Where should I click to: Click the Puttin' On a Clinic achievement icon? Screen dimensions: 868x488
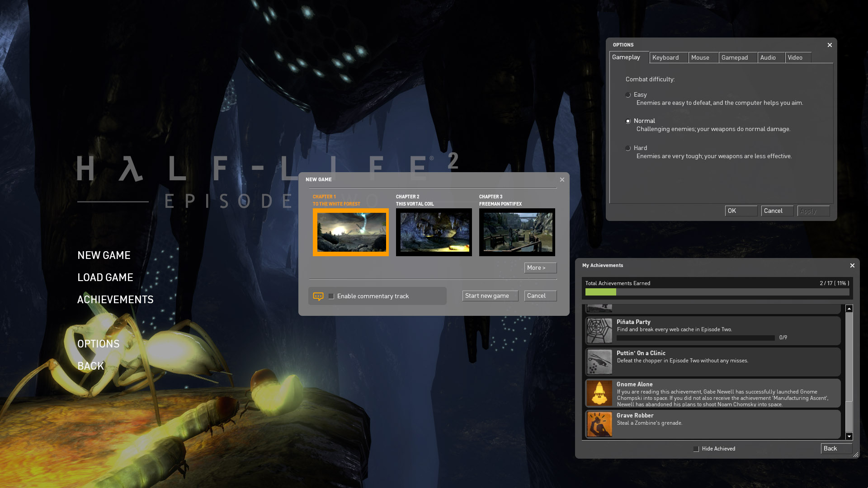pyautogui.click(x=599, y=361)
